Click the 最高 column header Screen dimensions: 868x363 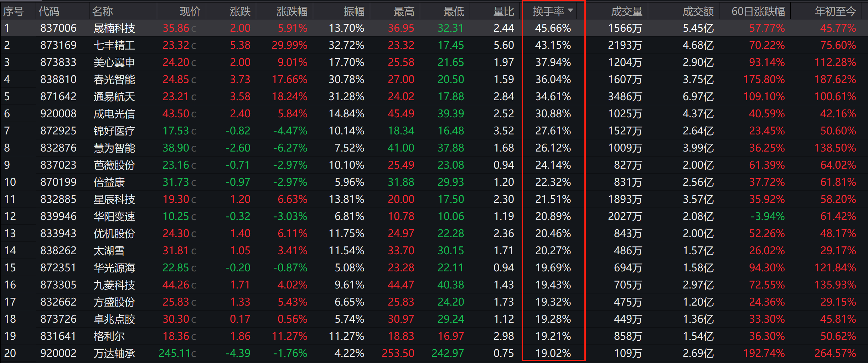click(x=404, y=11)
